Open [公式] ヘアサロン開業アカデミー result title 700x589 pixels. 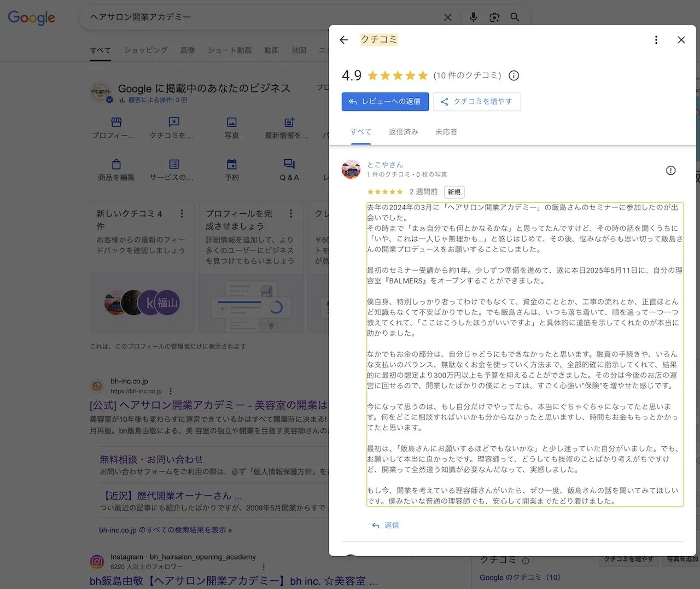pyautogui.click(x=208, y=405)
